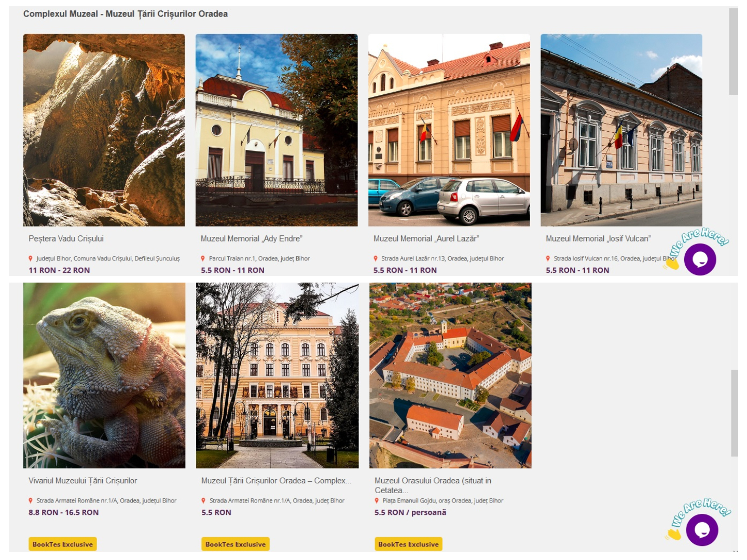Open the Peștera Vadu Crișului cave photo
The image size is (747, 560).
[x=104, y=130]
